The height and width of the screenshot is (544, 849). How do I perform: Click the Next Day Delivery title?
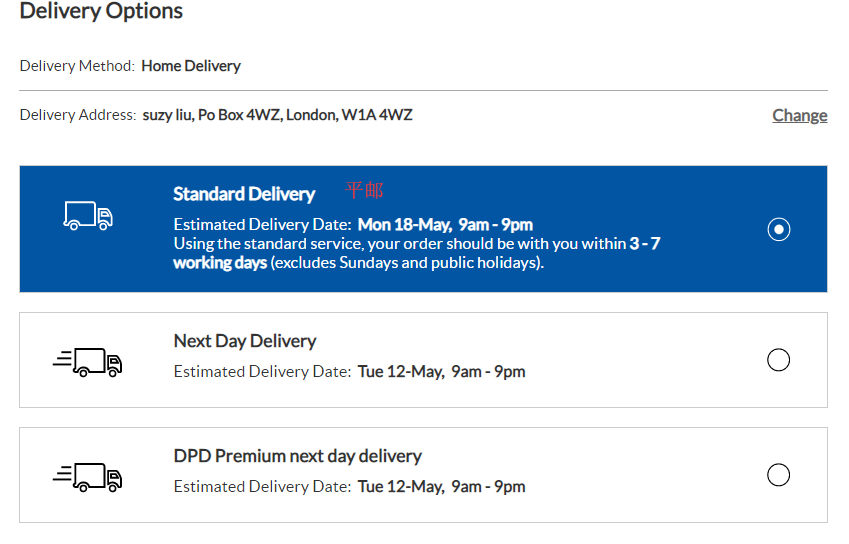[x=245, y=341]
